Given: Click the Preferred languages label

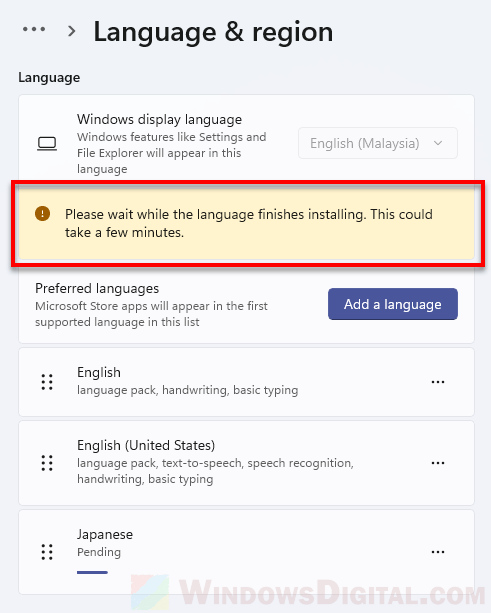Looking at the screenshot, I should [x=97, y=289].
